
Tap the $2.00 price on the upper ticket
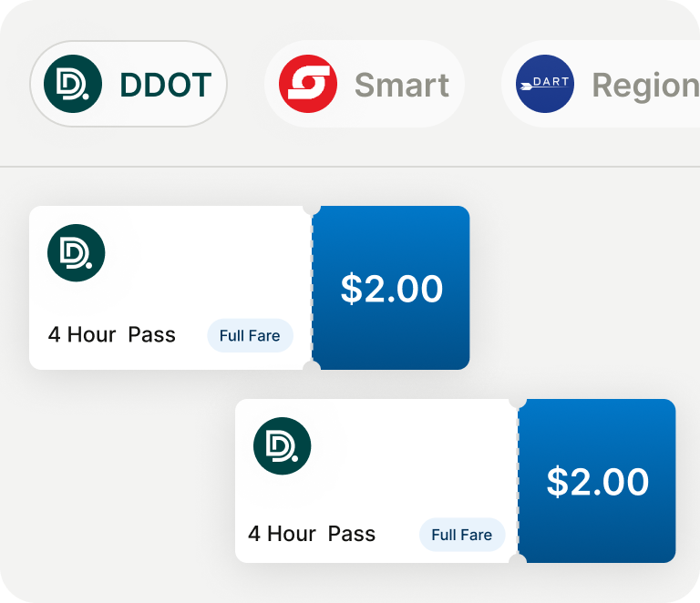[x=391, y=289]
